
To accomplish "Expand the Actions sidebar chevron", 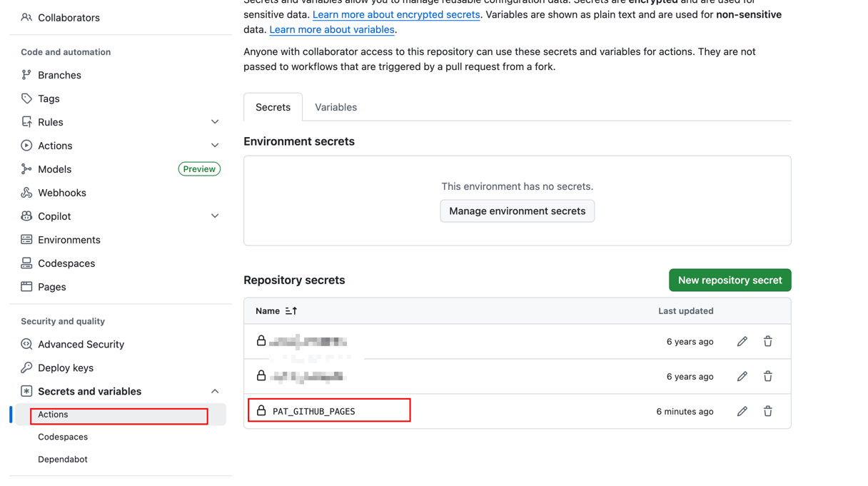I will (x=215, y=145).
